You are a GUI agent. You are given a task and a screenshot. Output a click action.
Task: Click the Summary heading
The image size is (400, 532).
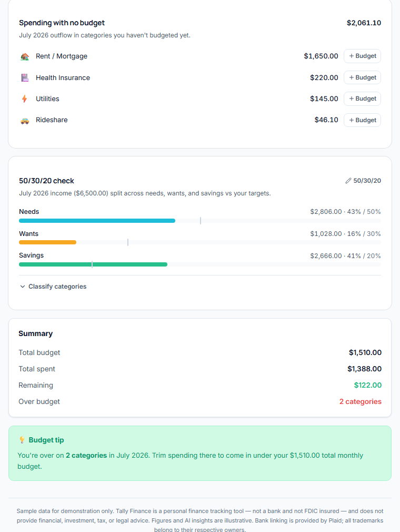tap(36, 333)
